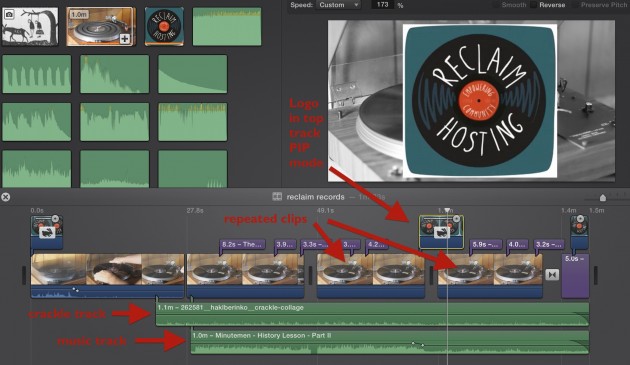Viewport: 630px width, 365px height.
Task: Toggle the Reverse checkbox
Action: tap(534, 5)
